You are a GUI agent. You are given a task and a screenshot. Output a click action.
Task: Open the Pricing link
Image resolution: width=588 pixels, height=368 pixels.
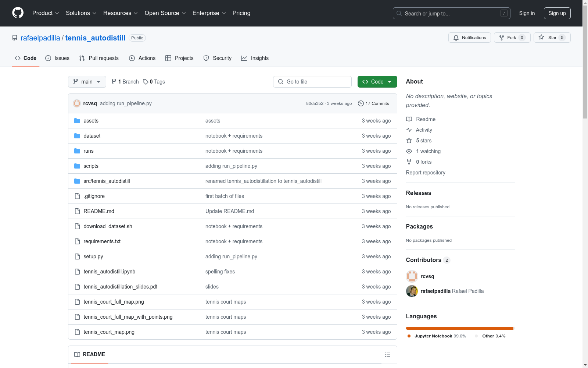(x=241, y=13)
